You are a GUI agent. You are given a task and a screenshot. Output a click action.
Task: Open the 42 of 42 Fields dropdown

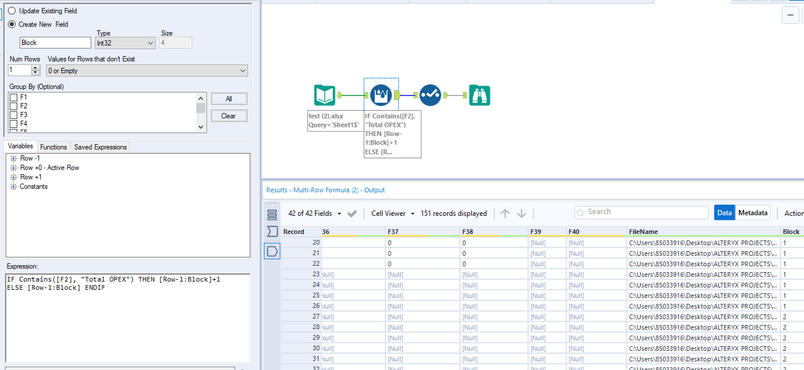point(315,214)
